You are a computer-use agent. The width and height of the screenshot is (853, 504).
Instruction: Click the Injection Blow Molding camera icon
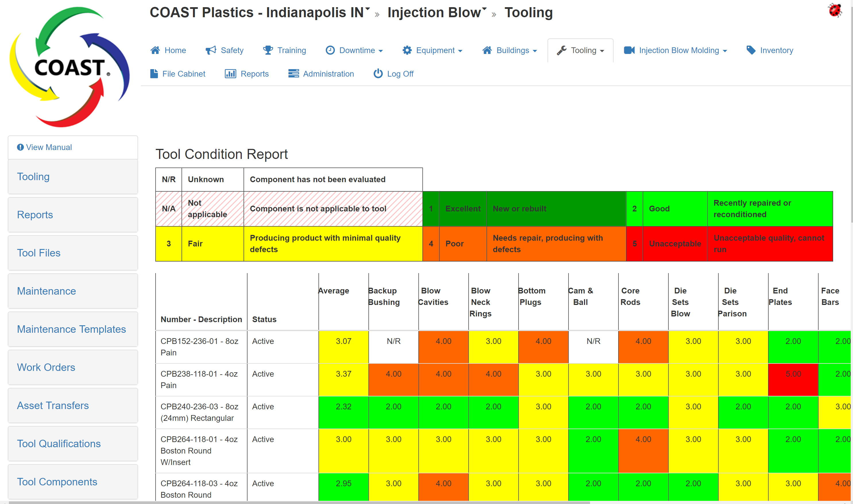click(x=629, y=50)
